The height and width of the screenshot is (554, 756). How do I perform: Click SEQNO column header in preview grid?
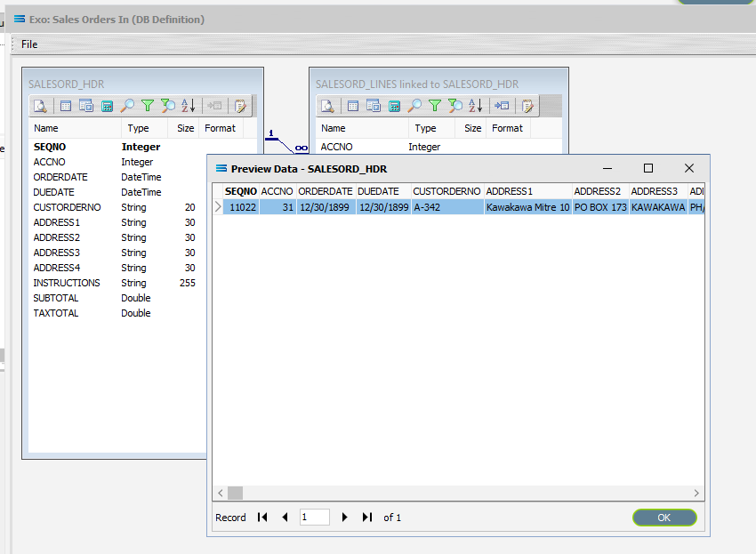(x=241, y=191)
